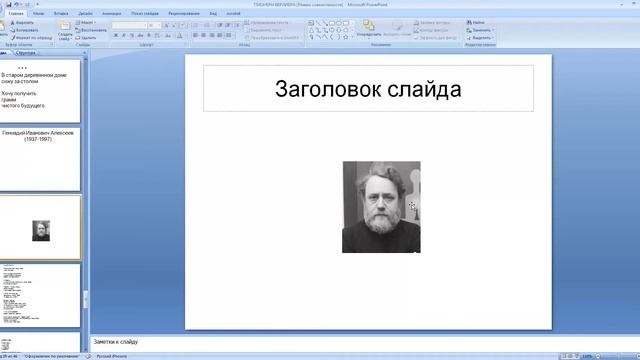The width and height of the screenshot is (640, 360).
Task: Align paragraph text to the right
Action: pos(211,36)
